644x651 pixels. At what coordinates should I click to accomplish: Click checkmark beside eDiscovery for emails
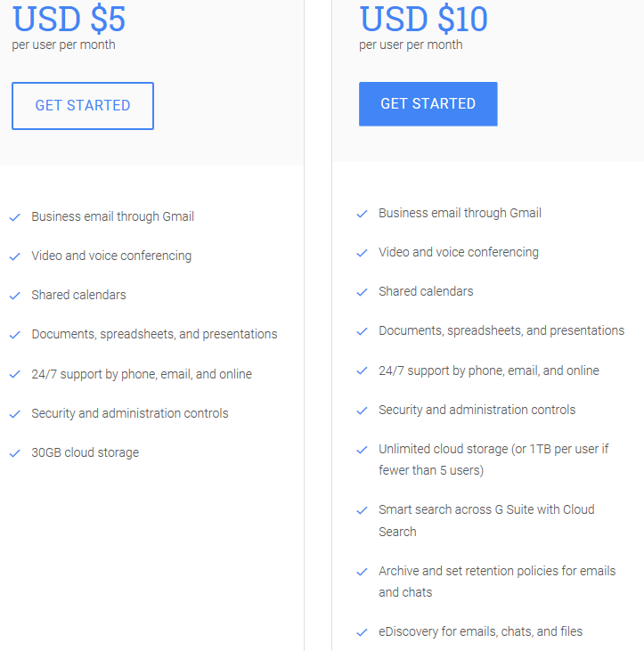362,632
